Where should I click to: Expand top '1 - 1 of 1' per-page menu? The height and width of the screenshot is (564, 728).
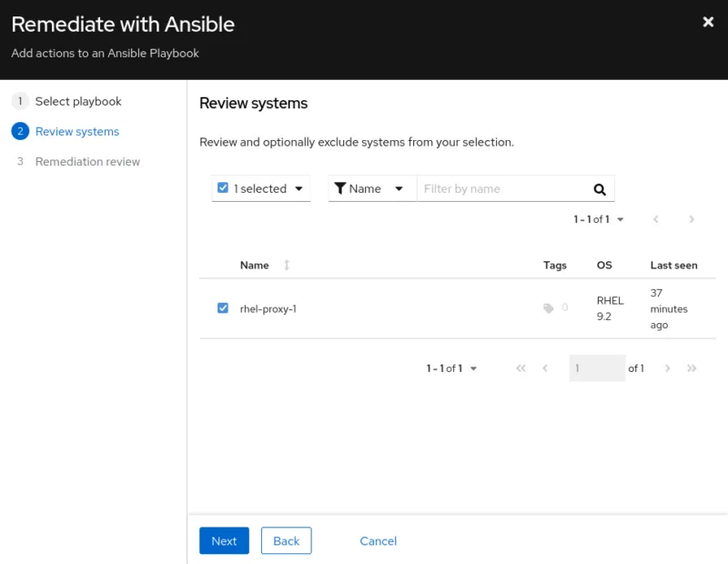pos(620,219)
